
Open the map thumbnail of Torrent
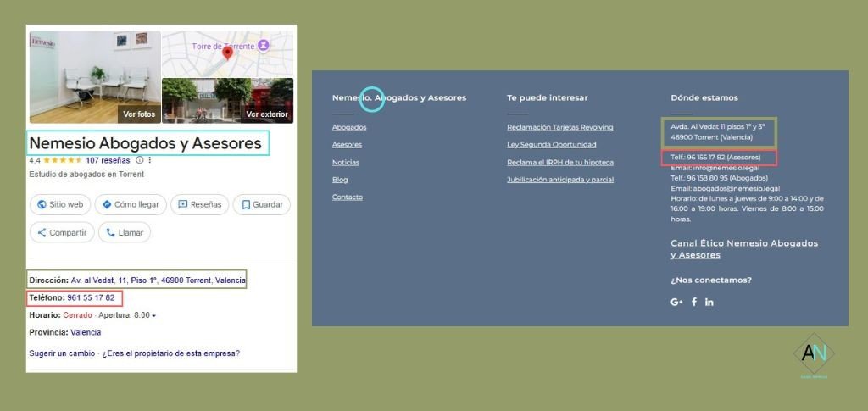pyautogui.click(x=227, y=53)
